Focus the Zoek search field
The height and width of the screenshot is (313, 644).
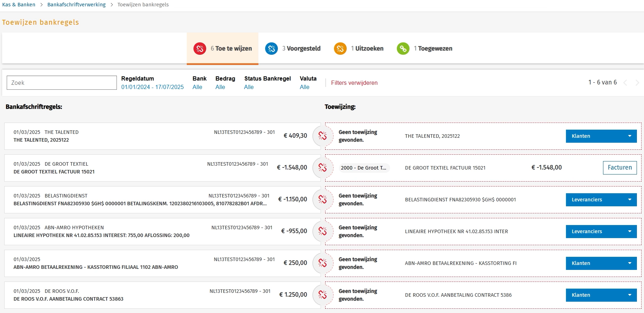click(62, 83)
